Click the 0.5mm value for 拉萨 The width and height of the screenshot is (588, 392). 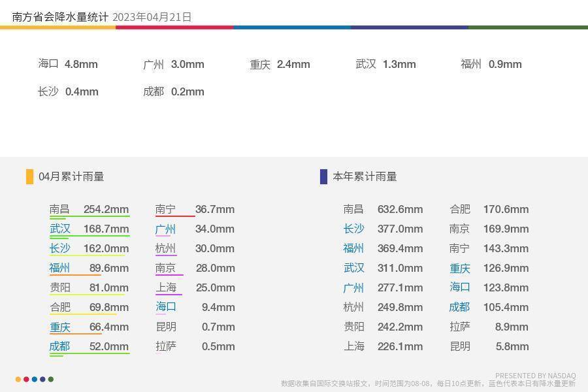click(x=219, y=346)
